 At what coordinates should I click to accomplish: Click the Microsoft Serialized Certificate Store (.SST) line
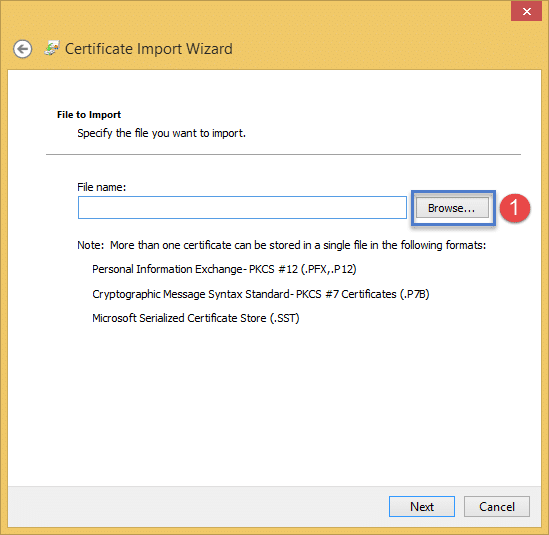[196, 318]
